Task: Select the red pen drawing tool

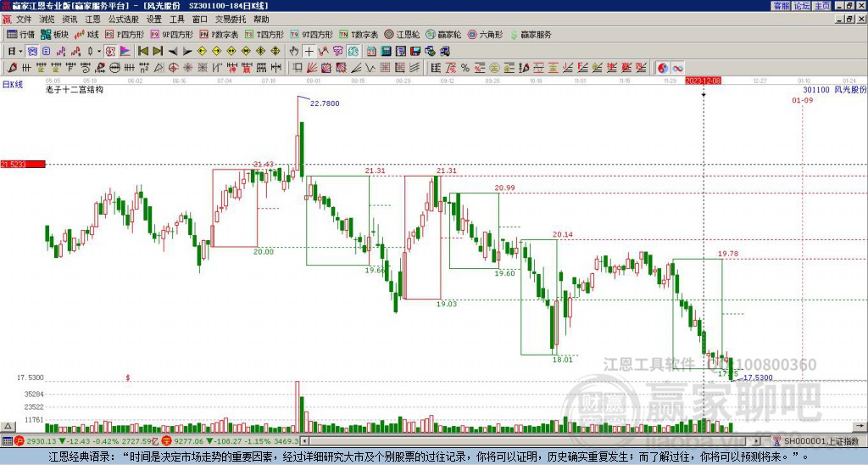Action: (x=12, y=68)
